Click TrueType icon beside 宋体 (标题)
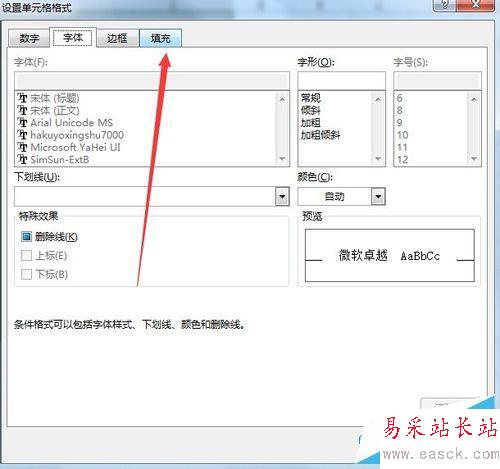The image size is (500, 469). 23,98
